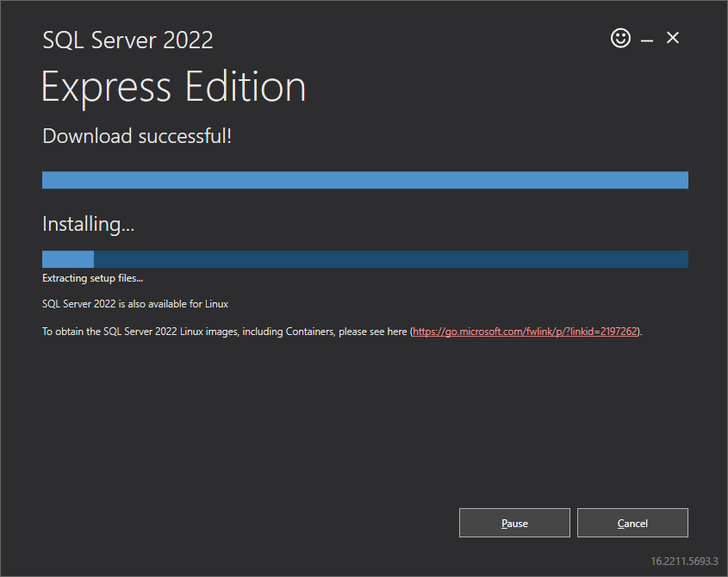Image resolution: width=728 pixels, height=577 pixels.
Task: Click the "Express Edition" heading
Action: 173,87
